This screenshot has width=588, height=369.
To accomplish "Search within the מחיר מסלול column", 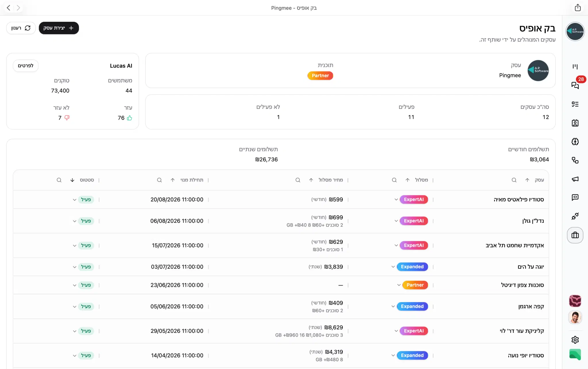I will [298, 180].
